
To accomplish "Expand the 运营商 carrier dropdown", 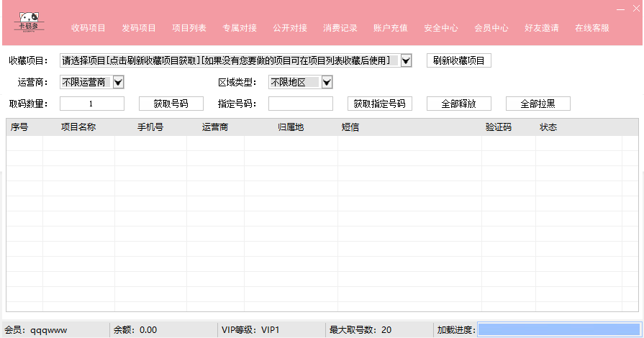I will point(119,83).
